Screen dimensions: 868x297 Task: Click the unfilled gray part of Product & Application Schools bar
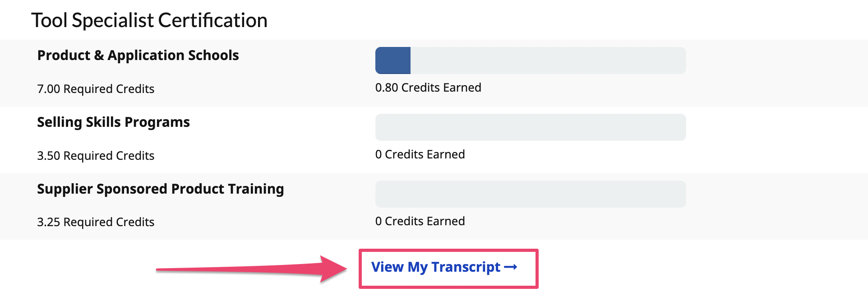[548, 60]
